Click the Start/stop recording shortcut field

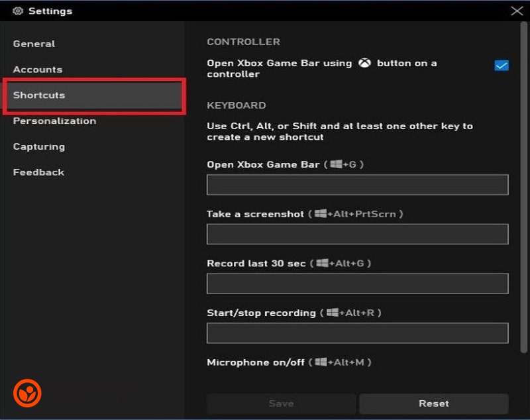[x=358, y=333]
